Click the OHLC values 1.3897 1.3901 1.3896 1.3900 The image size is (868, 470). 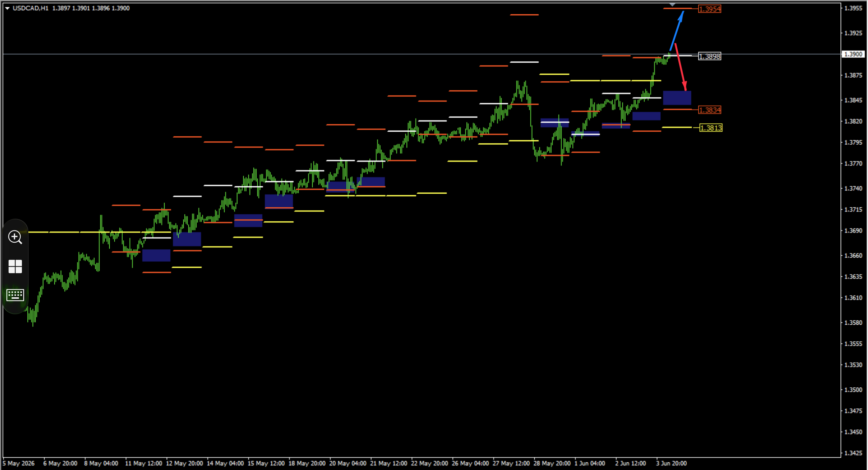(91, 8)
